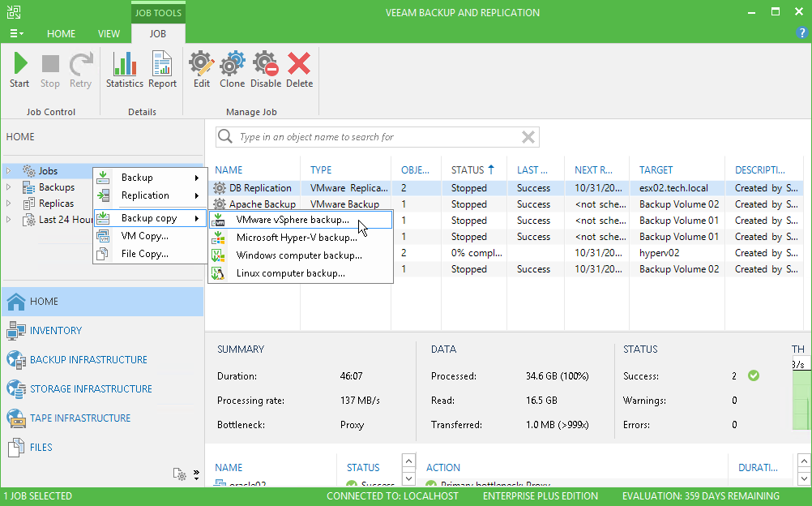Expand the Backups tree node
The image size is (812, 506).
9,187
